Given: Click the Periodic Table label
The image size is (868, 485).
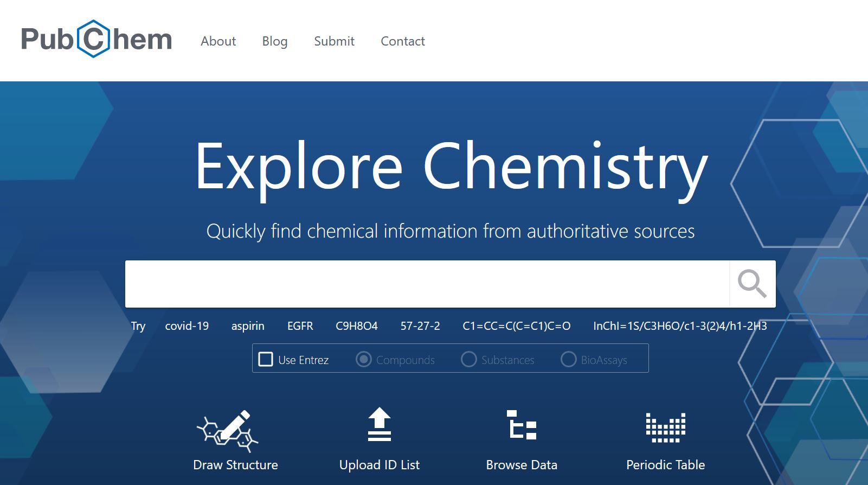Looking at the screenshot, I should [666, 465].
